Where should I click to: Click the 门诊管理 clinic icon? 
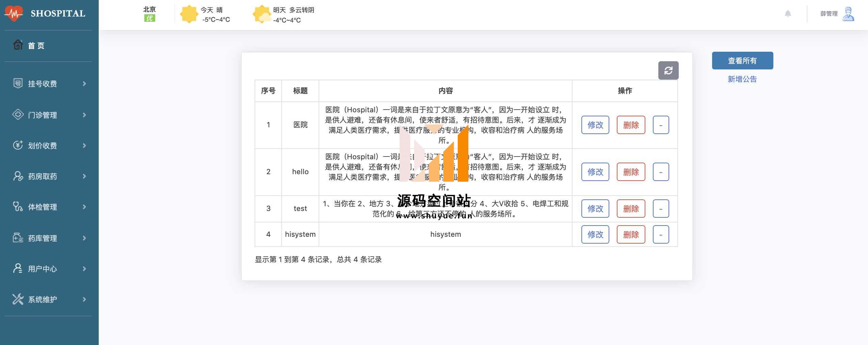coord(18,115)
